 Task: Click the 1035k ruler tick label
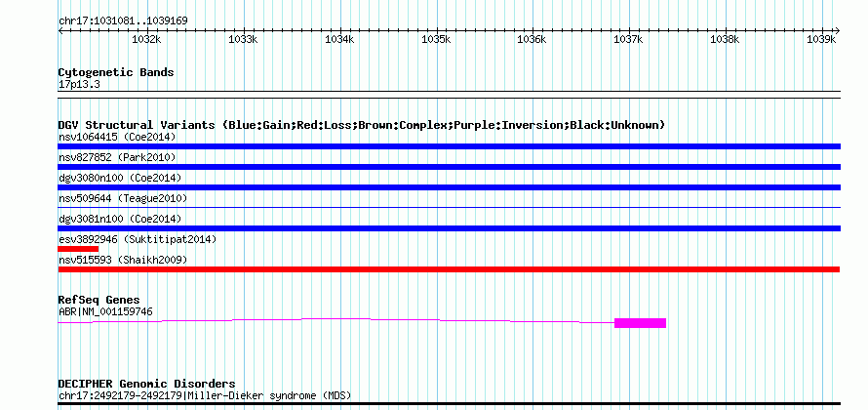tap(436, 39)
